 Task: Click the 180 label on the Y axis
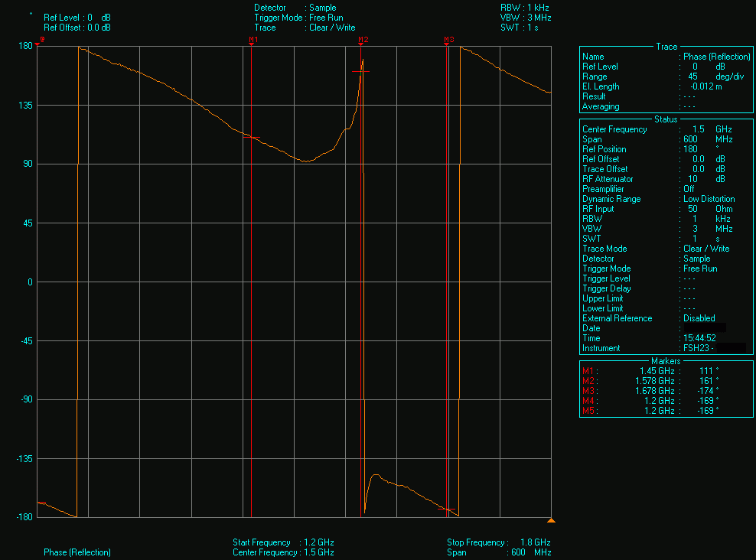(25, 46)
